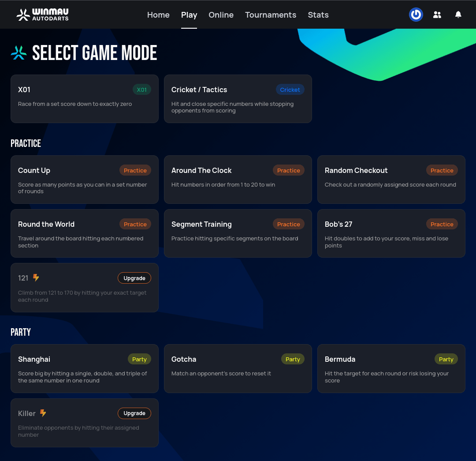The image size is (476, 461).
Task: Open the friends icon in the header
Action: tap(437, 15)
